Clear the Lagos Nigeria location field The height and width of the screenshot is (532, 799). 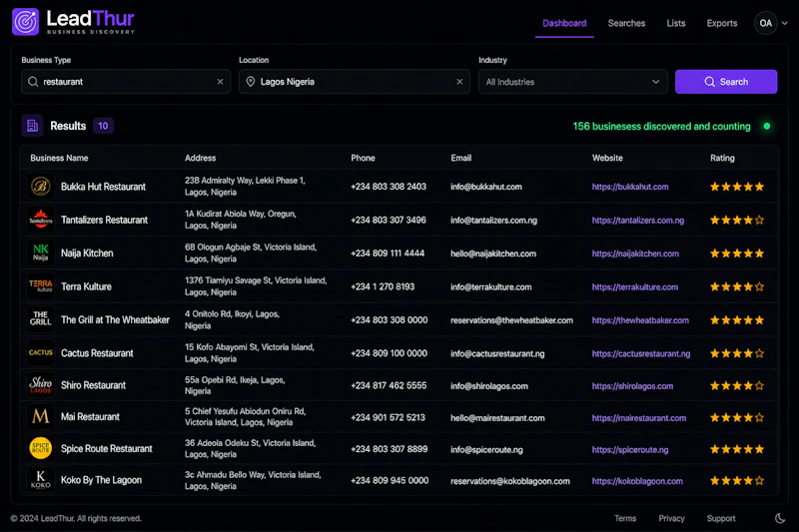pyautogui.click(x=459, y=82)
